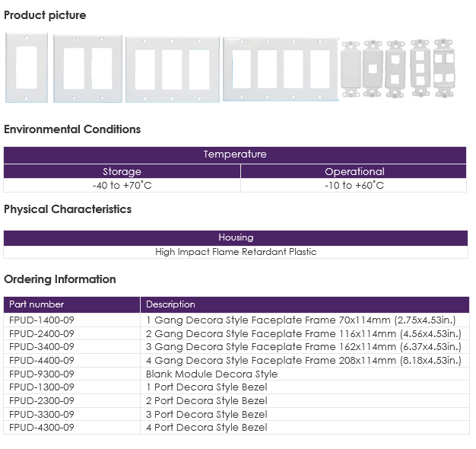Click the Description column header
This screenshot has height=449, width=476.
(x=305, y=304)
